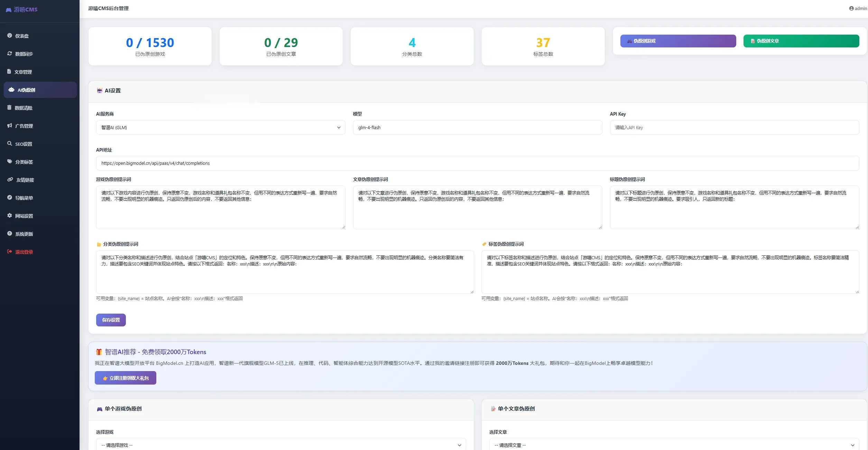868x450 pixels.
Task: Open the 文章管理 menu item
Action: click(40, 72)
